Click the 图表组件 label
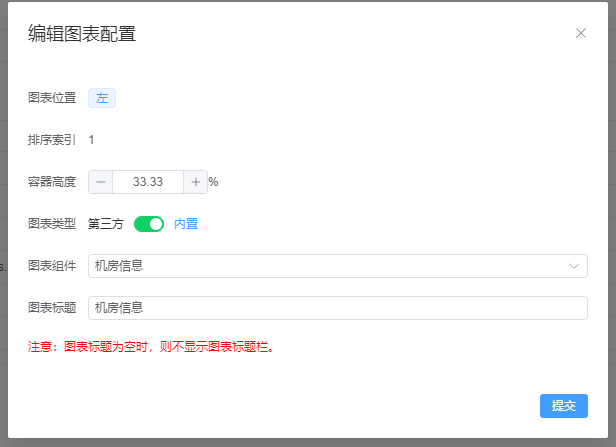This screenshot has height=447, width=616. tap(52, 266)
